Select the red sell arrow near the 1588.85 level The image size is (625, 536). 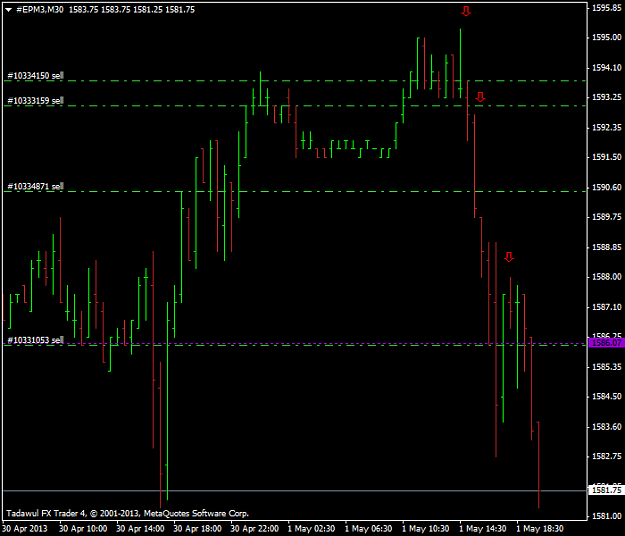tap(509, 257)
